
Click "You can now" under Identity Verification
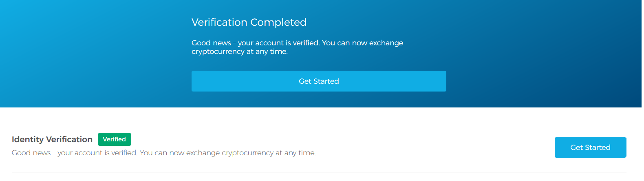162,153
